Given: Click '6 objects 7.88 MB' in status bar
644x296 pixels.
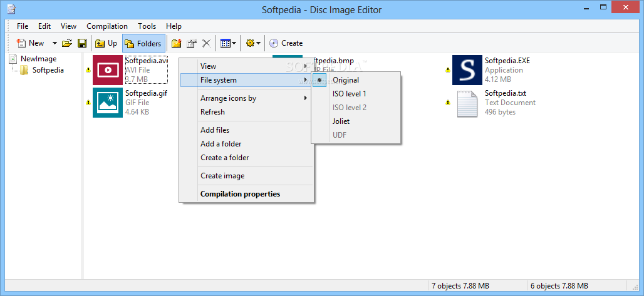Looking at the screenshot, I should point(559,286).
